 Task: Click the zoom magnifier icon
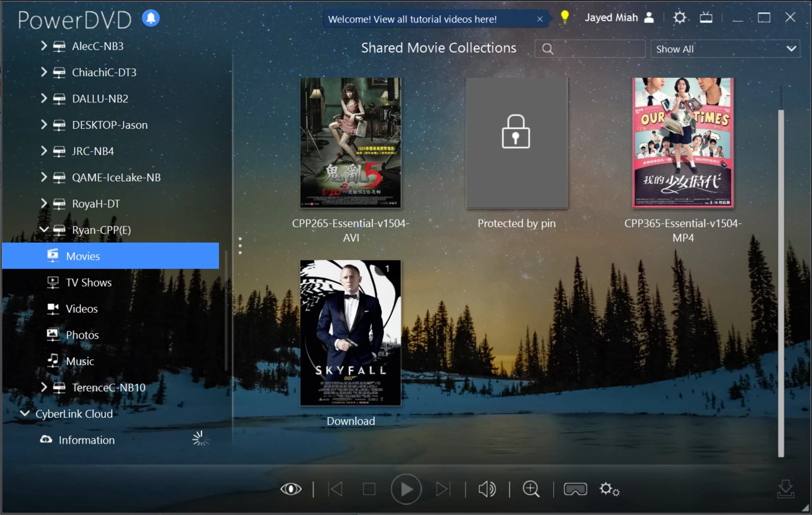[x=531, y=489]
